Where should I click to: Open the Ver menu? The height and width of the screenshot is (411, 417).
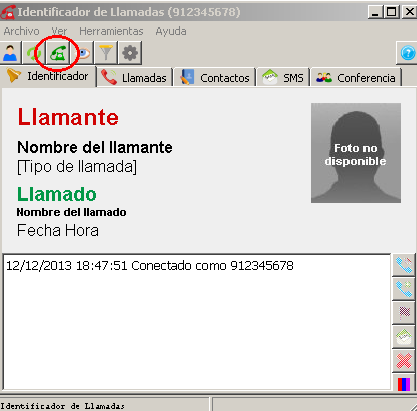59,31
